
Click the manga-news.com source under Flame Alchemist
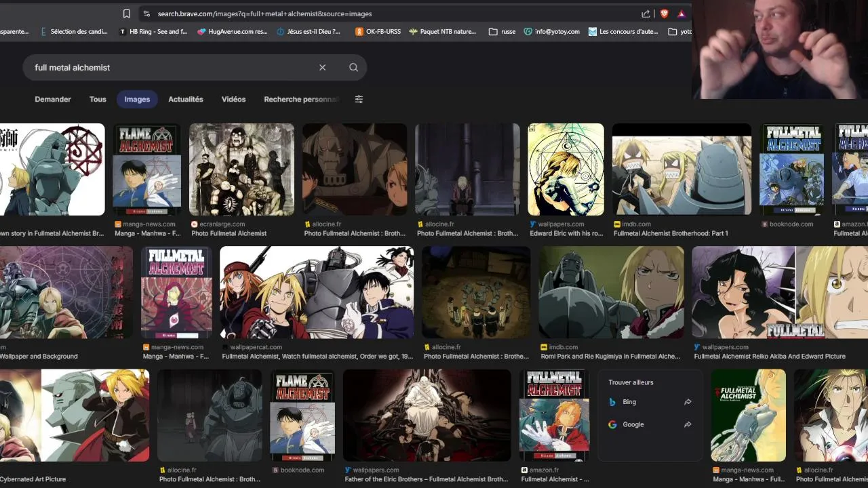point(144,224)
